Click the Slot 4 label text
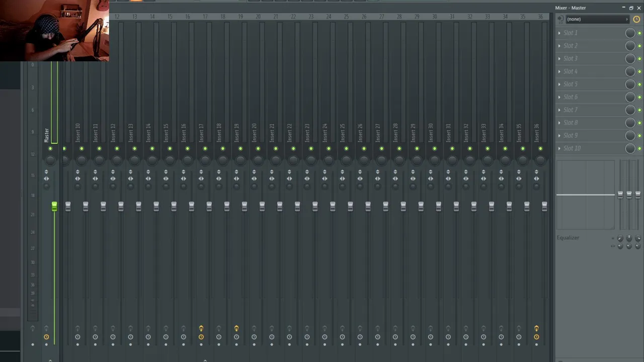This screenshot has width=644, height=362. 570,71
